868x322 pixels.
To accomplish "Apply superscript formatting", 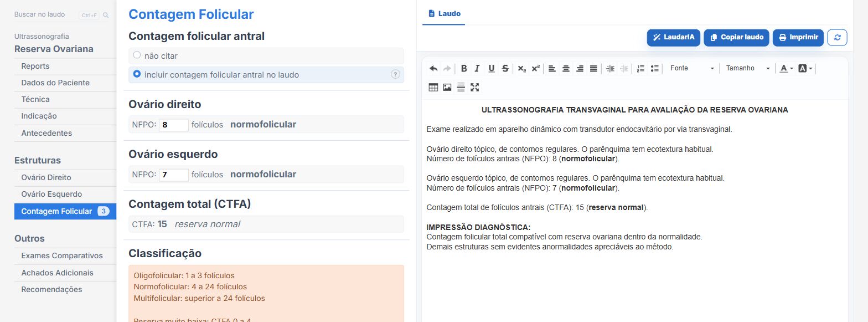I will coord(535,68).
